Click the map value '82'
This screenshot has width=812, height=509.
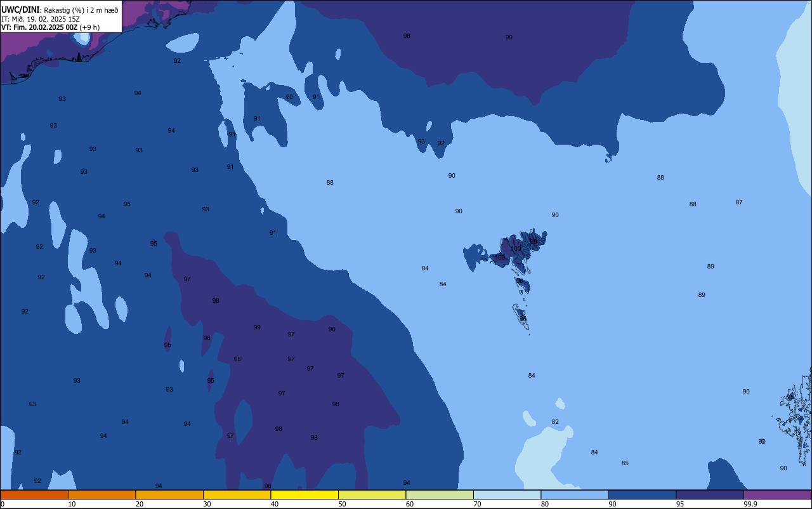(x=555, y=422)
